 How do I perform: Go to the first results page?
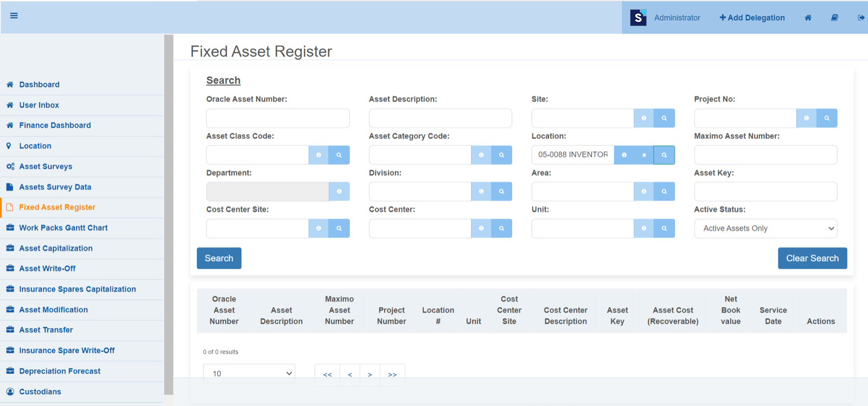coord(327,375)
